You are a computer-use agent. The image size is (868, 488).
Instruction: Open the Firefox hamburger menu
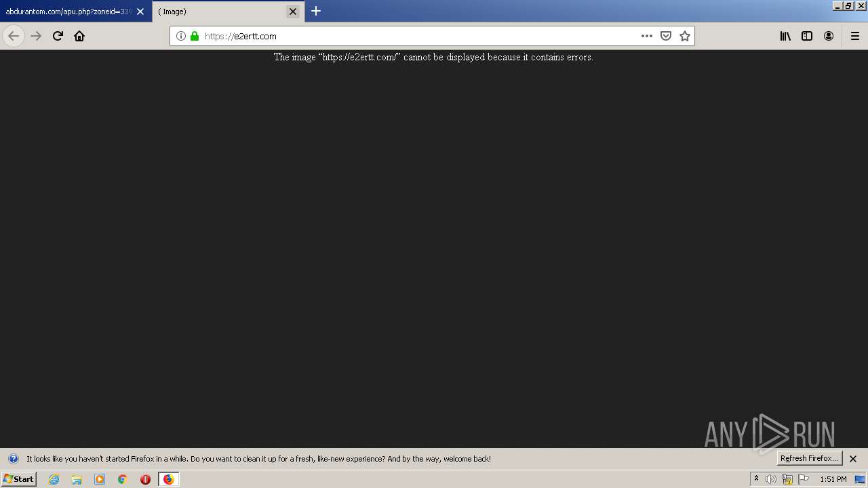coord(855,36)
